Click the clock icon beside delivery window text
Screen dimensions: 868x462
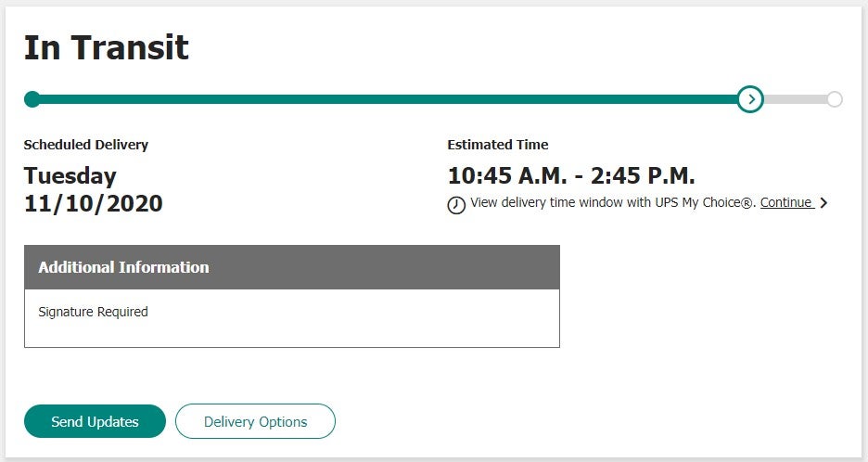point(456,205)
